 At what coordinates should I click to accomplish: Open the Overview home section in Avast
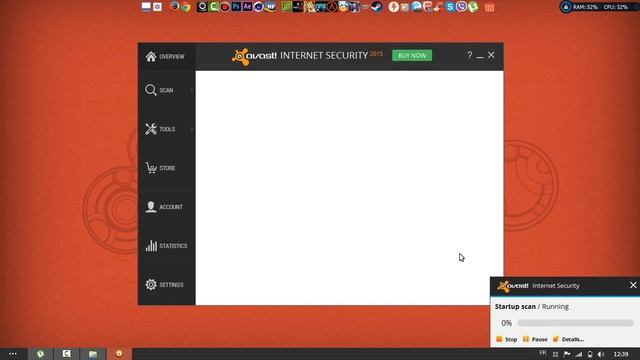[x=167, y=56]
